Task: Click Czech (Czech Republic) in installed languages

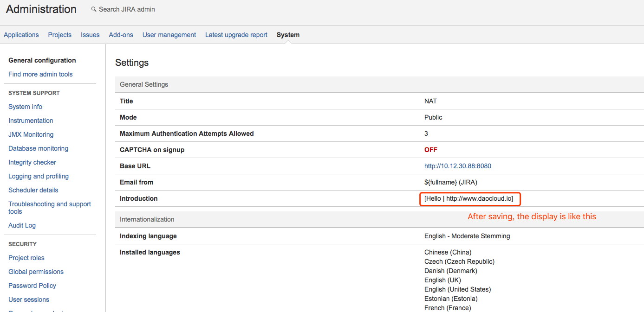Action: click(460, 261)
